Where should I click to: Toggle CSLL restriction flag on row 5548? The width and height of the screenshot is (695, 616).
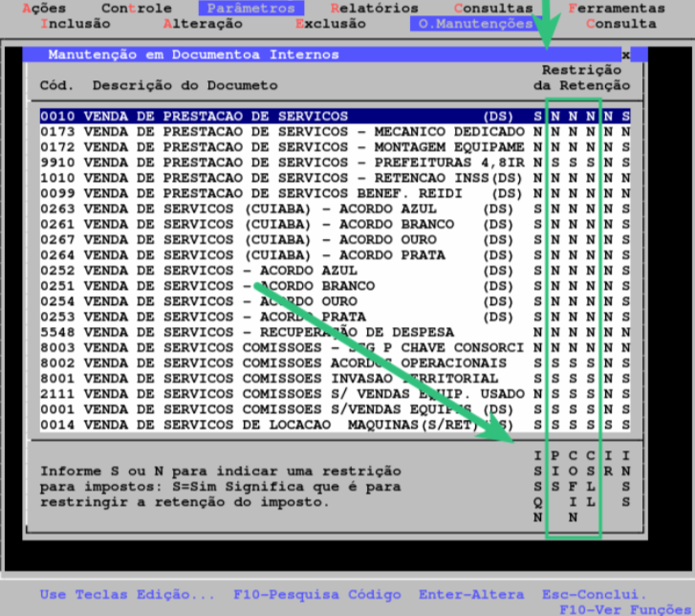coord(591,331)
